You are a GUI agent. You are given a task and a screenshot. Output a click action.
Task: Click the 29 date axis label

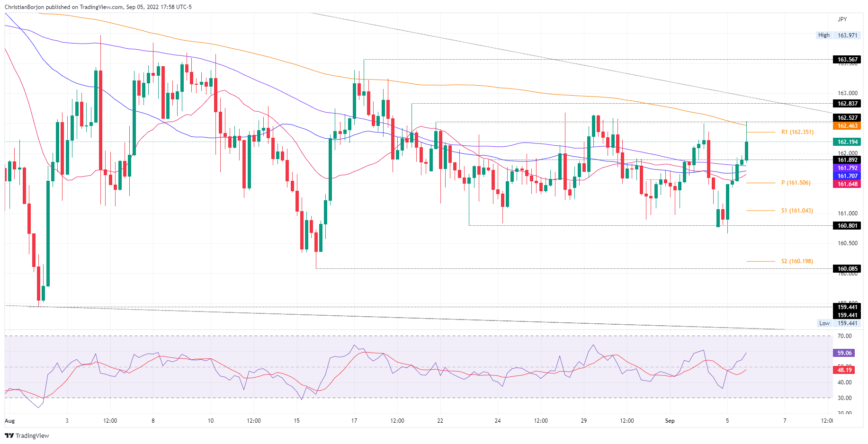(583, 421)
